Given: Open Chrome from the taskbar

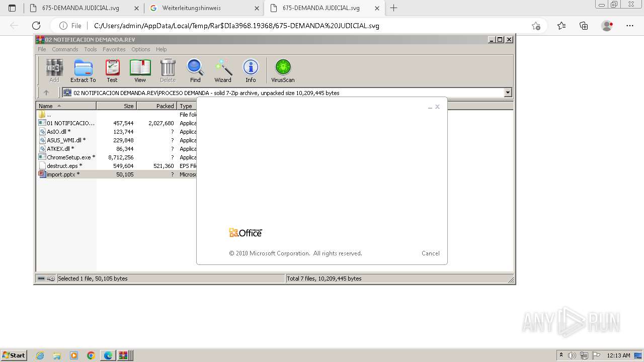Looking at the screenshot, I should (91, 355).
